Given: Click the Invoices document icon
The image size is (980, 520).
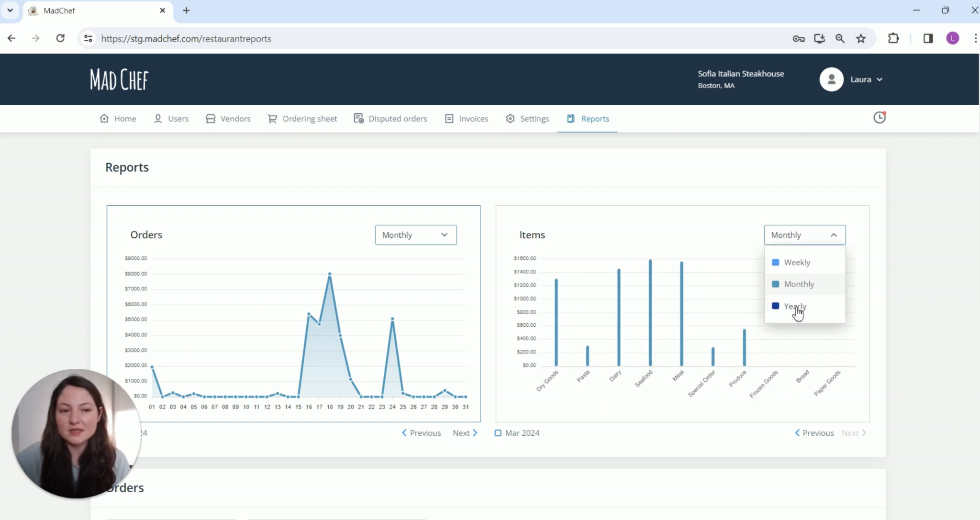Looking at the screenshot, I should point(449,118).
